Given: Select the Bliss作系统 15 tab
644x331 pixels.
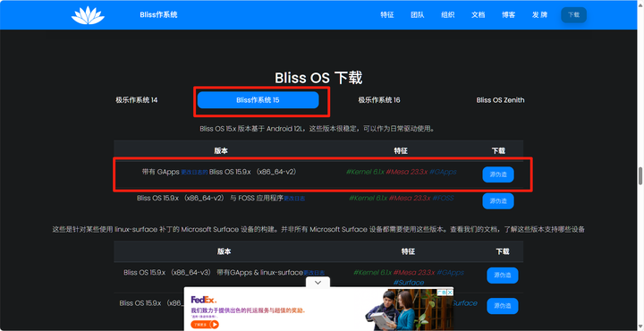Looking at the screenshot, I should [258, 100].
